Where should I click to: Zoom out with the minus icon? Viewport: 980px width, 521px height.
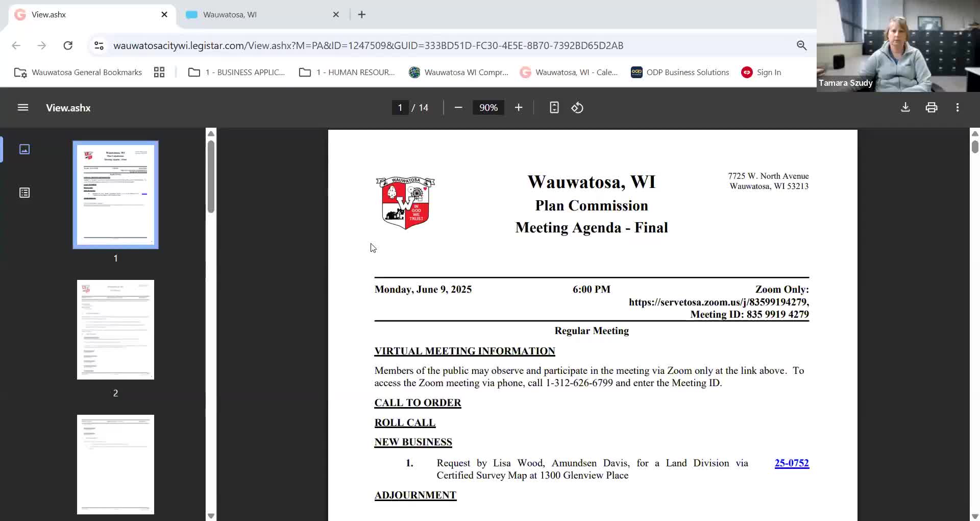(458, 107)
